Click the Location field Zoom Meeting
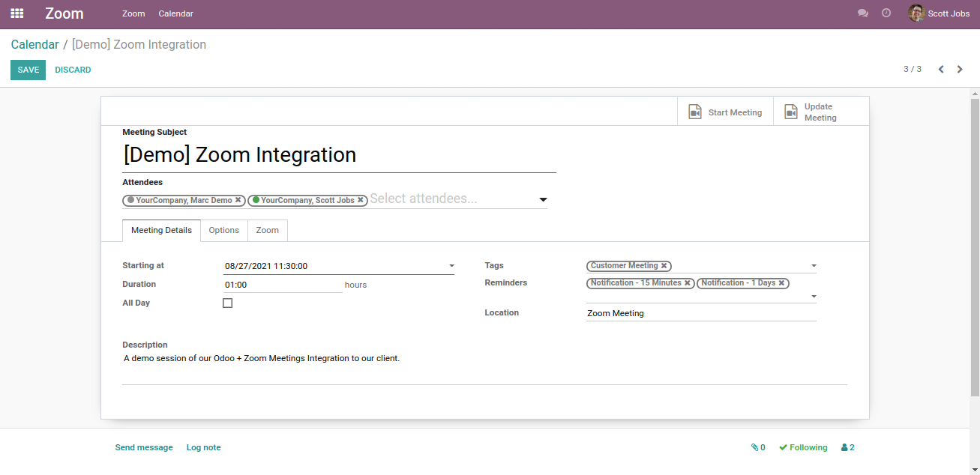980x475 pixels. point(701,313)
